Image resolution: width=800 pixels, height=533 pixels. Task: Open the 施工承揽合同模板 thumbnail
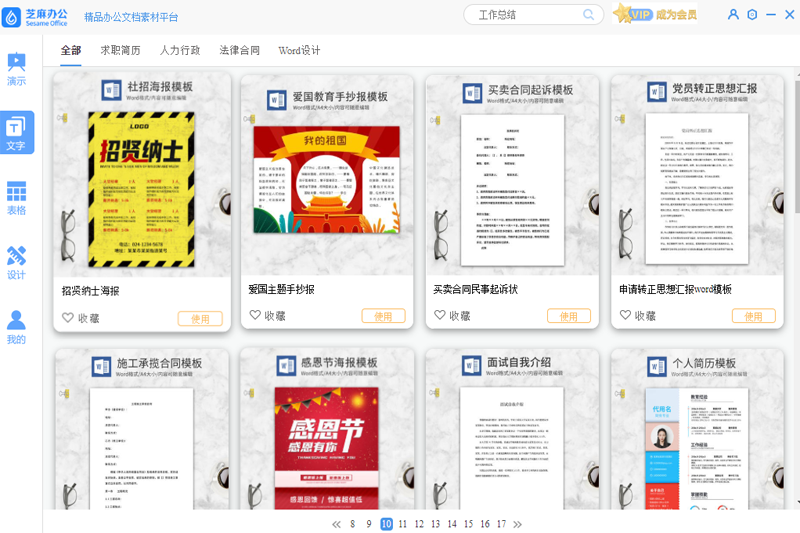pyautogui.click(x=142, y=429)
